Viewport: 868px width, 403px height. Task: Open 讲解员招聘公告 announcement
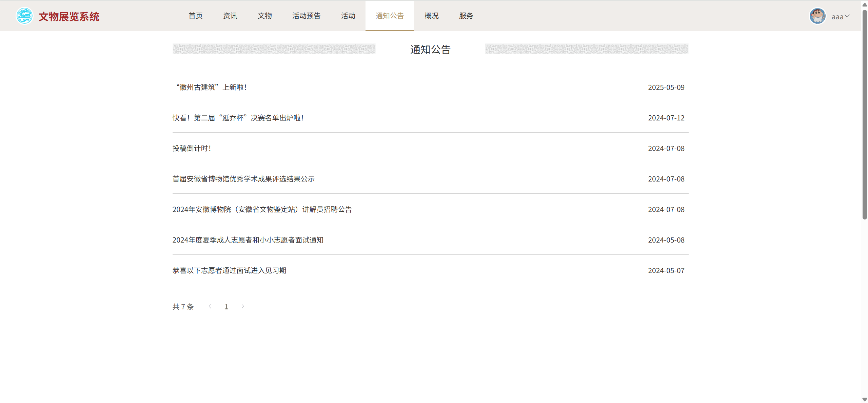262,210
